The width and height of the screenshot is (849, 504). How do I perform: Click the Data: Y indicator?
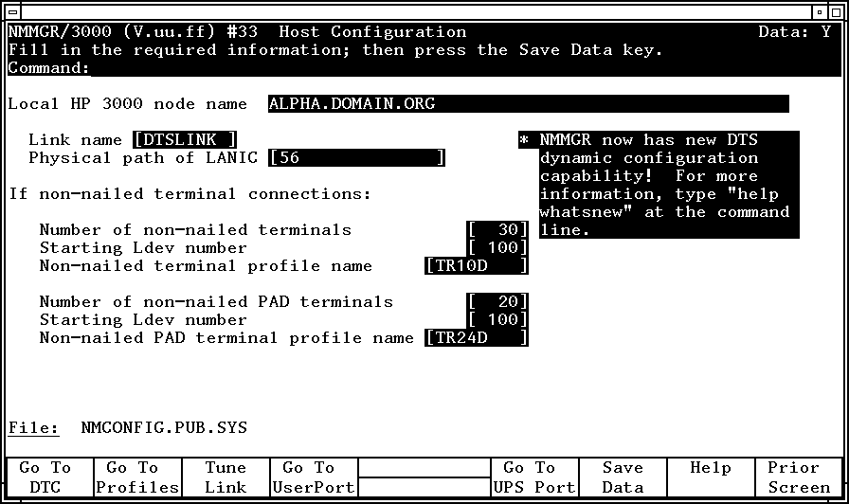[794, 32]
